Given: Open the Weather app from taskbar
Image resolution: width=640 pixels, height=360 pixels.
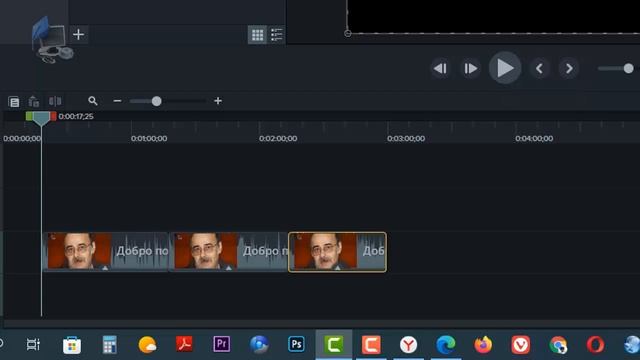Looking at the screenshot, I should click(x=147, y=345).
